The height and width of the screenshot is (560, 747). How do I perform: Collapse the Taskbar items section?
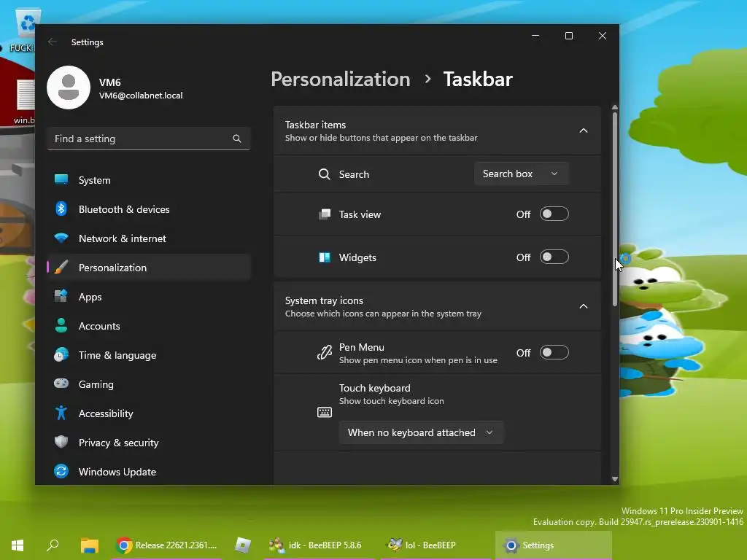coord(583,131)
